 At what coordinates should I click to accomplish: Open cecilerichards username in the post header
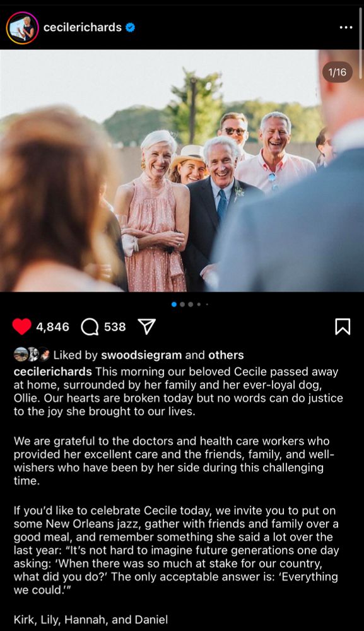[x=83, y=27]
